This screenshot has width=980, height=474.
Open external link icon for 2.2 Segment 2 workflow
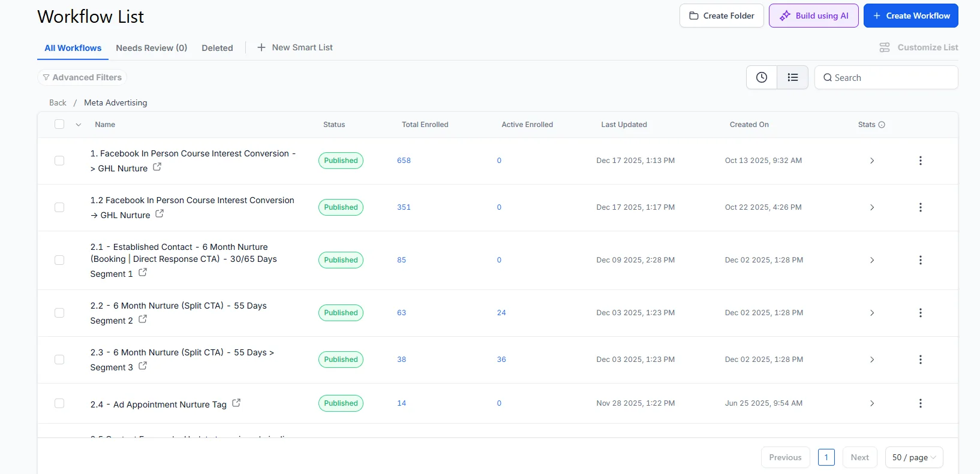click(x=143, y=319)
